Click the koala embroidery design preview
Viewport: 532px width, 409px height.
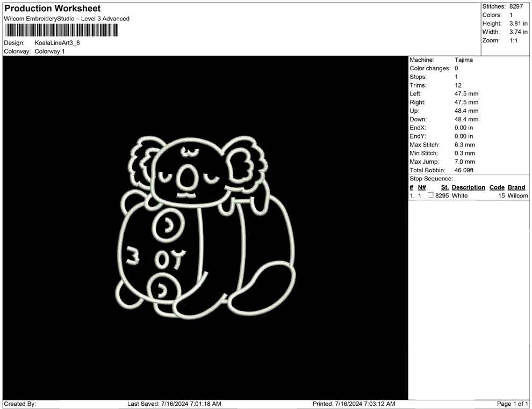[x=206, y=228]
